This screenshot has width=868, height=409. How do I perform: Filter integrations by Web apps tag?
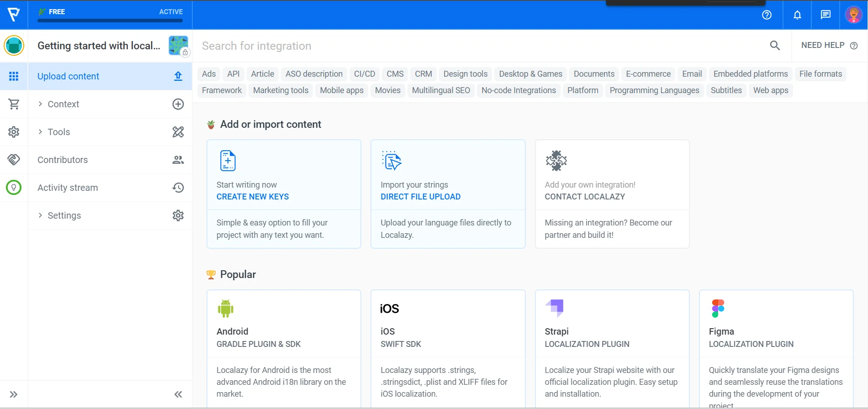pyautogui.click(x=771, y=90)
